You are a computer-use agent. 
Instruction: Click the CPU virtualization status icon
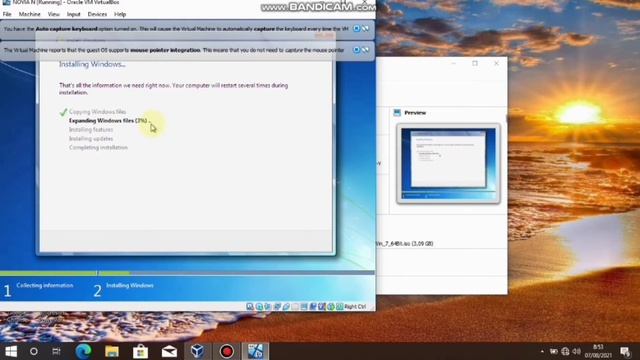tap(322, 307)
